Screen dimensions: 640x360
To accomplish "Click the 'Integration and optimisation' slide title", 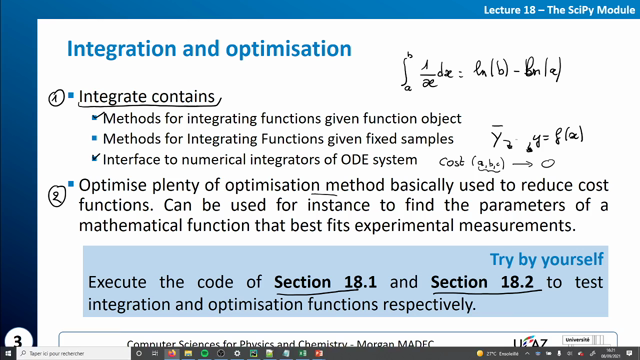I will (x=209, y=49).
